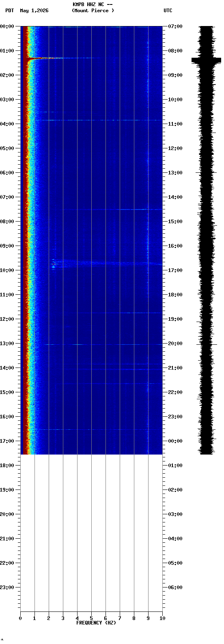Click the thin horizontal line at 03:50 PDT in spectrogram

(x=100, y=120)
